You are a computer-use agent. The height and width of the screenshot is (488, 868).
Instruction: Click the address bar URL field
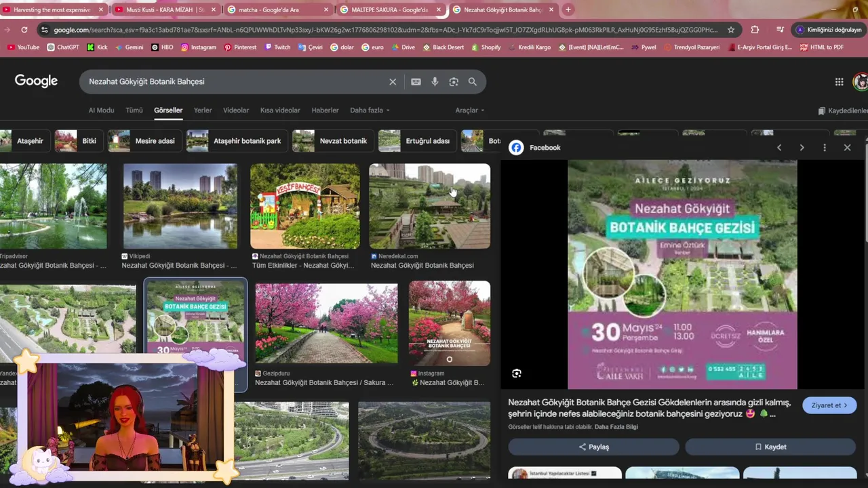click(x=385, y=30)
